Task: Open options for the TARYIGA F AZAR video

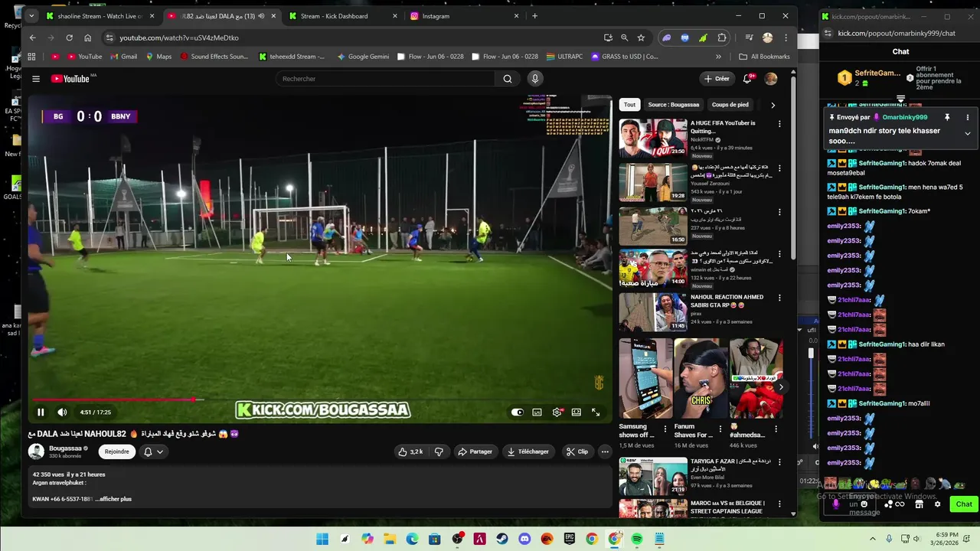Action: point(779,462)
